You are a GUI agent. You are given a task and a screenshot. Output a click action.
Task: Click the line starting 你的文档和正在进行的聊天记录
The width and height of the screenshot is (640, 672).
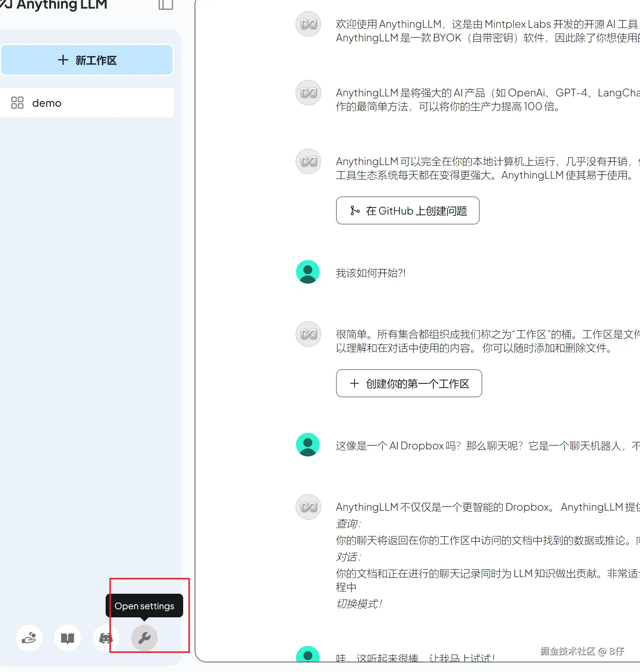[488, 573]
